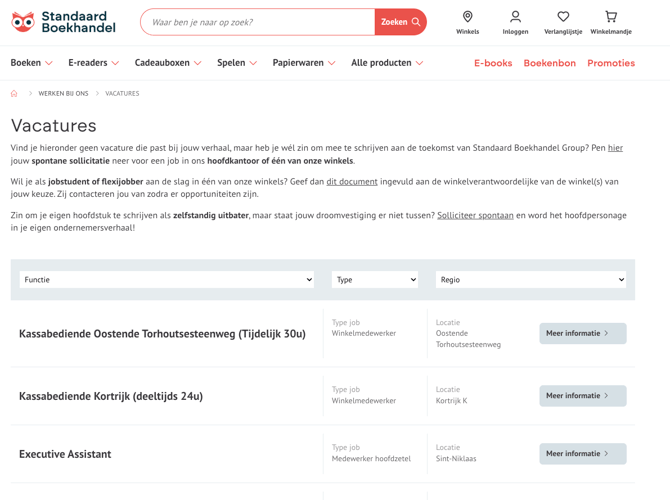Viewport: 670px width, 500px height.
Task: Click Meer informatie for Executive Assistant
Action: [x=583, y=454]
